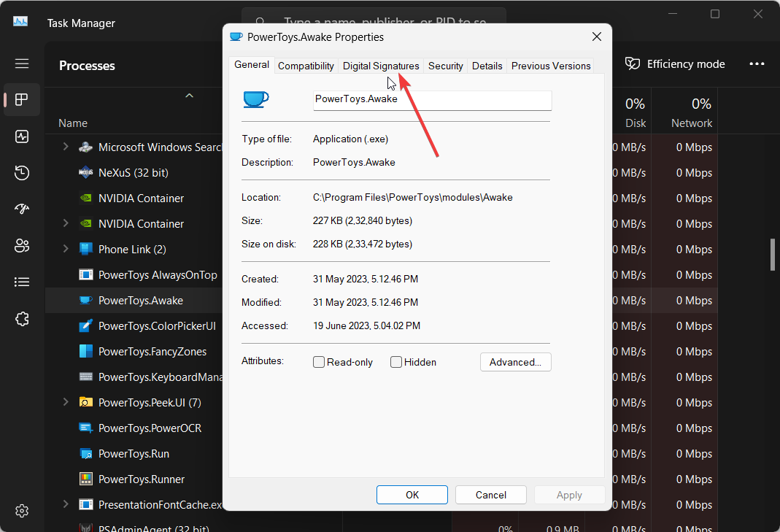Viewport: 780px width, 532px height.
Task: Open the Details tab
Action: 487,66
